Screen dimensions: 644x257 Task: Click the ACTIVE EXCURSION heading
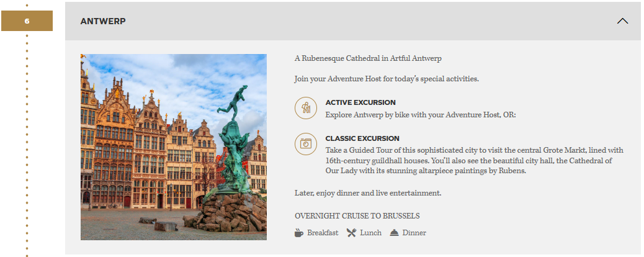pyautogui.click(x=360, y=102)
